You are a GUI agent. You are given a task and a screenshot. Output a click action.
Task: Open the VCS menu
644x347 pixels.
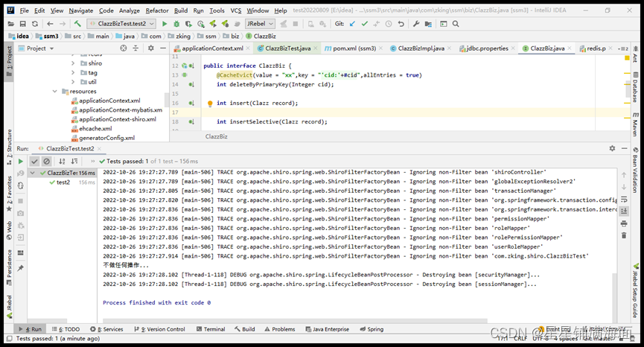(236, 10)
